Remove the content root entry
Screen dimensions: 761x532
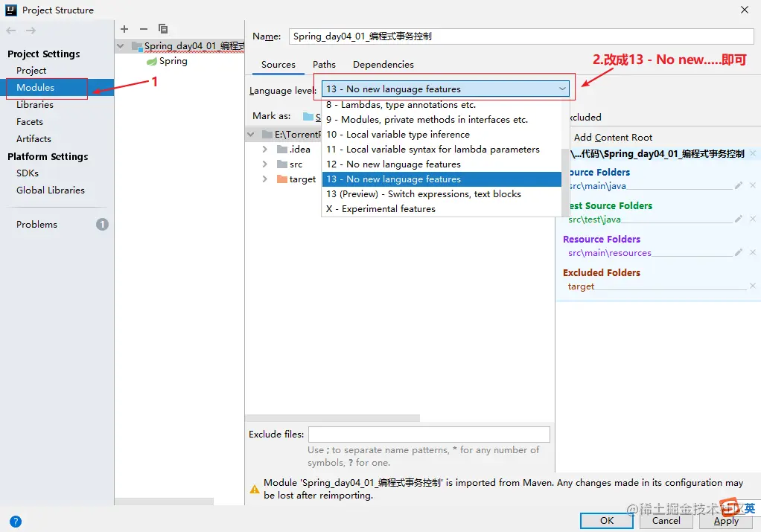(x=752, y=153)
